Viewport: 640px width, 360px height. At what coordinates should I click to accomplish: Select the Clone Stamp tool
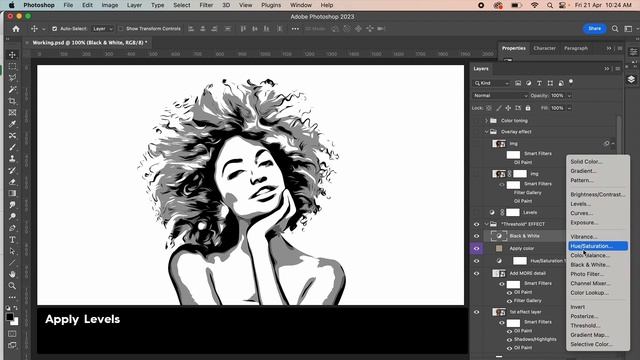click(12, 158)
